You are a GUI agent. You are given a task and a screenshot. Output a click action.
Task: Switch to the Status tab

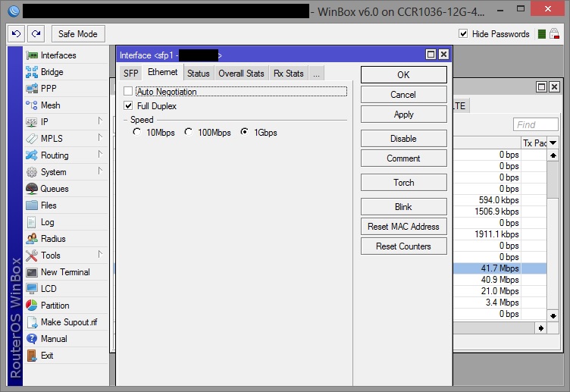[199, 74]
